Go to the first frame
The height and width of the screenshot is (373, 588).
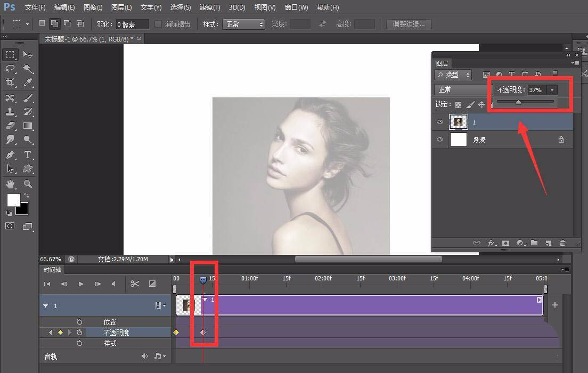[47, 284]
